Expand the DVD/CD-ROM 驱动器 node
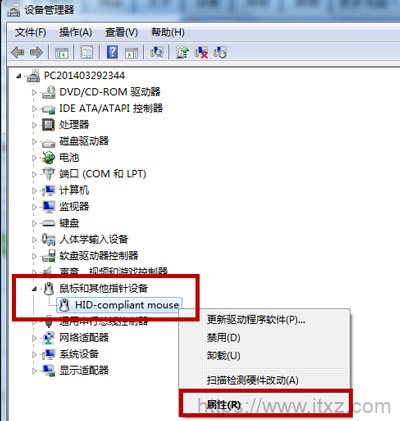400x421 pixels. click(x=34, y=92)
